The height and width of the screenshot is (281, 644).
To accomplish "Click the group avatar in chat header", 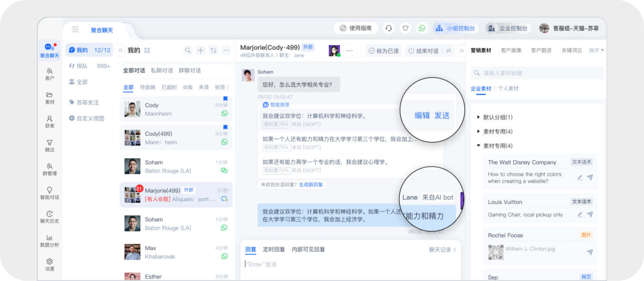I will 334,51.
